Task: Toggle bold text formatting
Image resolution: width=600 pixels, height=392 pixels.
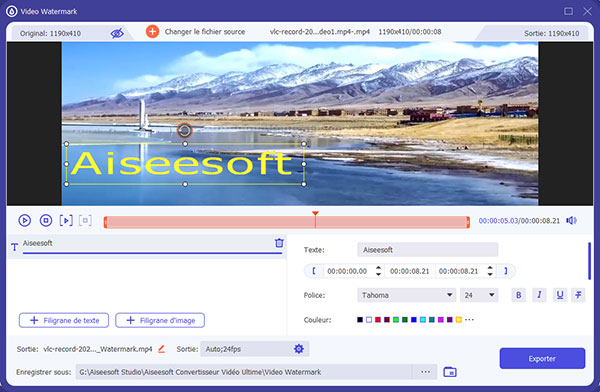Action: tap(518, 295)
